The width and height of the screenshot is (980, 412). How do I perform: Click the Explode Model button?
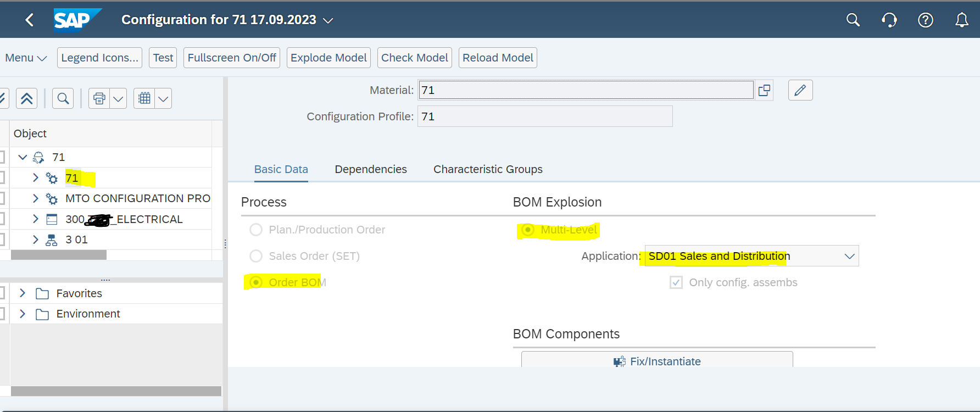328,58
